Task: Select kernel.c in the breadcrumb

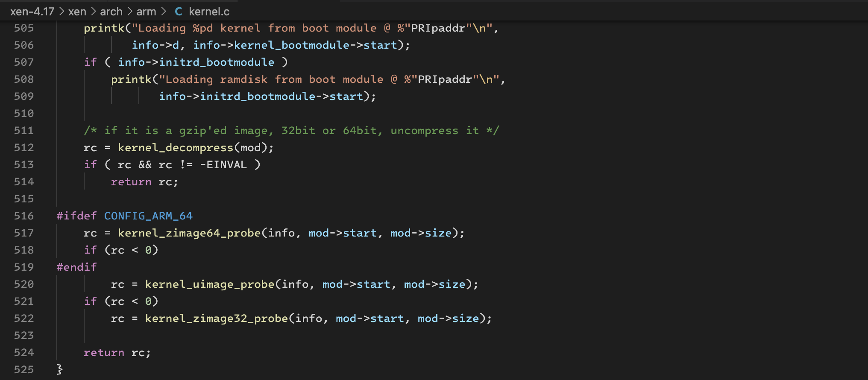Action: pos(209,12)
